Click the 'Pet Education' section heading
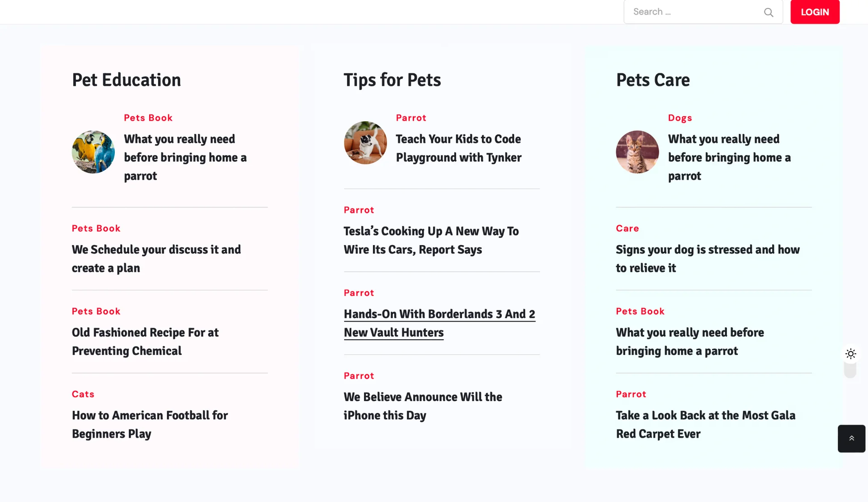The width and height of the screenshot is (868, 502). [x=126, y=80]
